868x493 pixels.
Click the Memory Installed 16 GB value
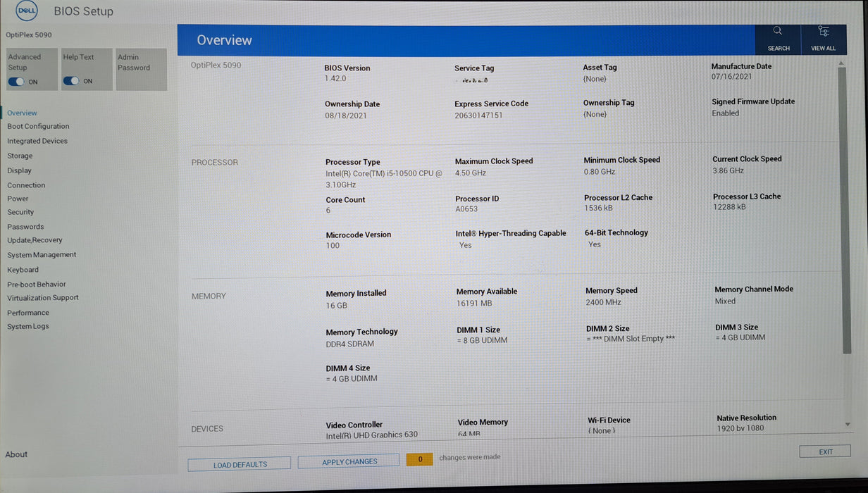tap(337, 306)
